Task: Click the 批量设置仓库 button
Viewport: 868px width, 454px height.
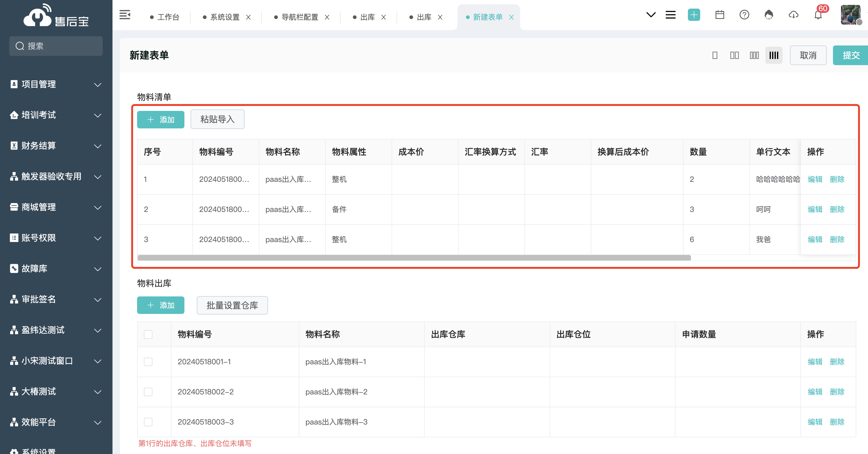Action: pyautogui.click(x=232, y=305)
